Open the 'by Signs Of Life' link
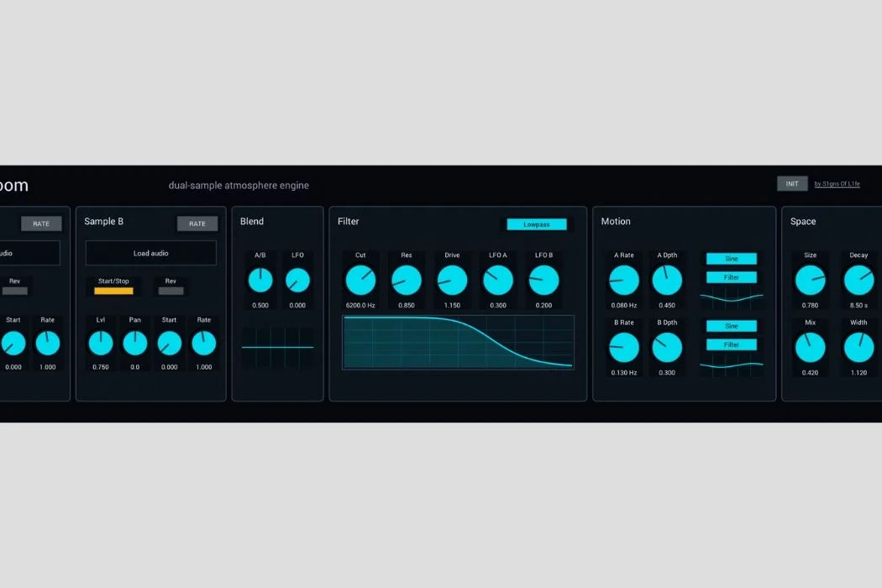 837,184
